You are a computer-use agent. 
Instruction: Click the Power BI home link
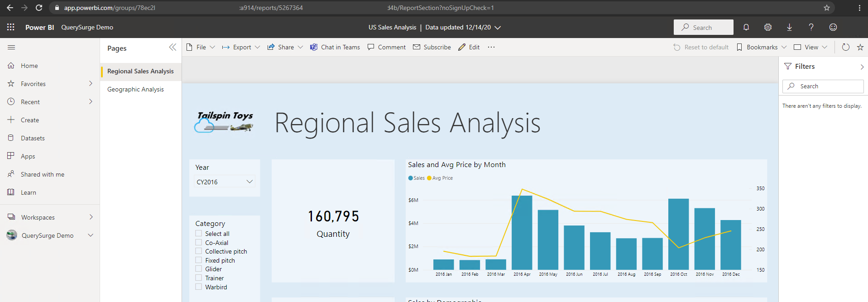coord(40,27)
